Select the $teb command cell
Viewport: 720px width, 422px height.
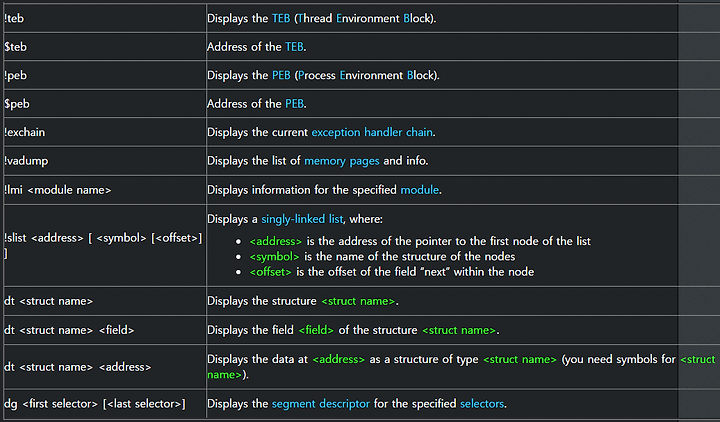pyautogui.click(x=105, y=47)
